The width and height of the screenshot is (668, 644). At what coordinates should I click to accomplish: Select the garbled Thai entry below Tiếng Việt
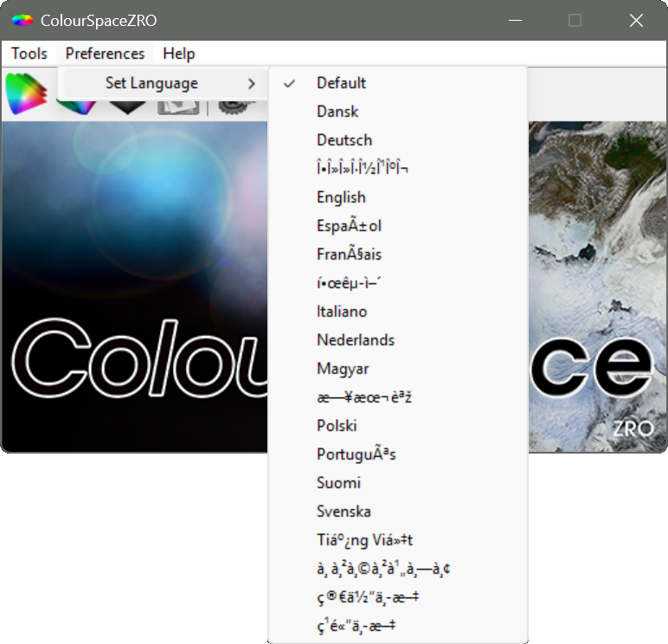click(x=398, y=569)
